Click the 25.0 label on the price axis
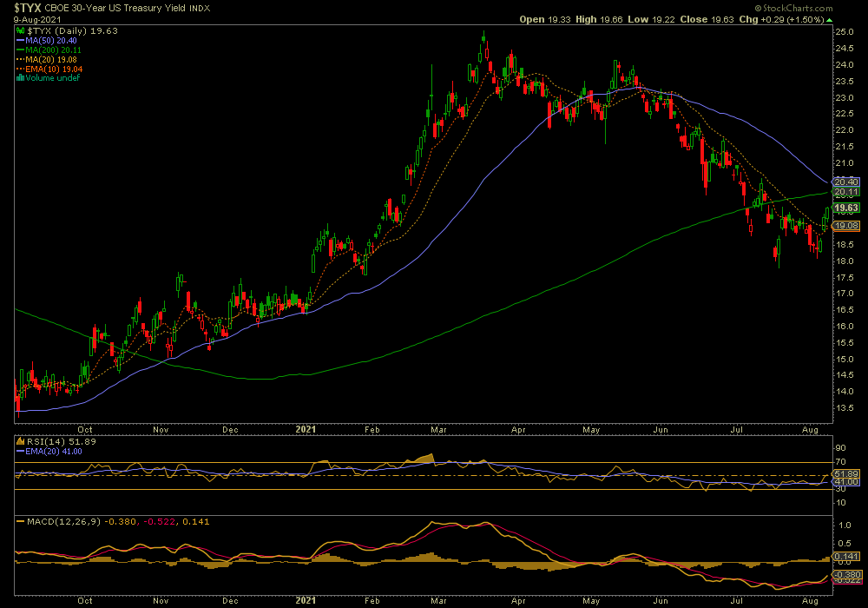 (x=845, y=32)
